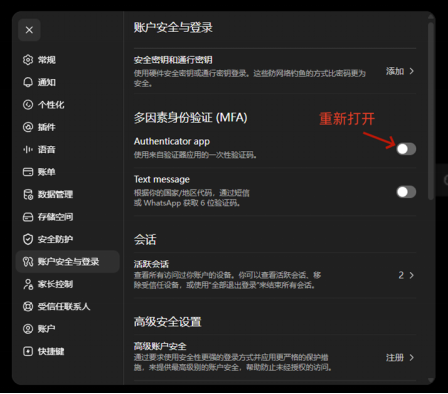Click the 安全防护 shield icon
This screenshot has width=448, height=394.
(x=28, y=239)
